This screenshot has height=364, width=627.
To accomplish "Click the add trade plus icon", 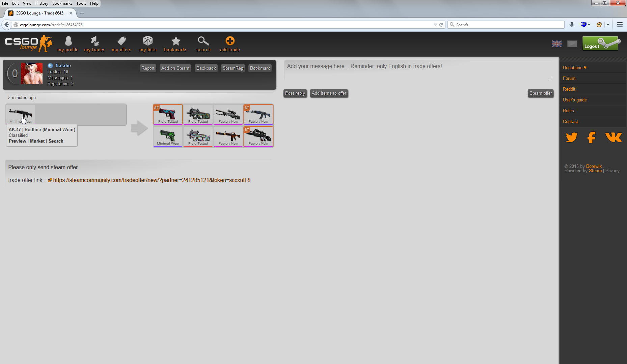I will (230, 41).
